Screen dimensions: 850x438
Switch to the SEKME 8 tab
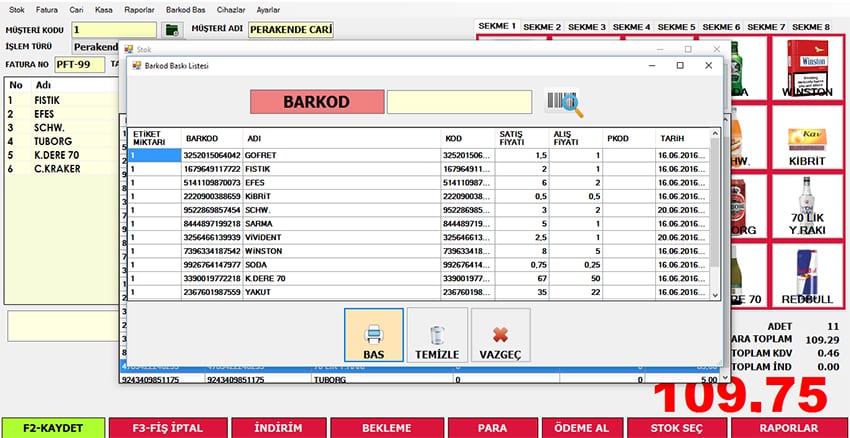tap(811, 27)
